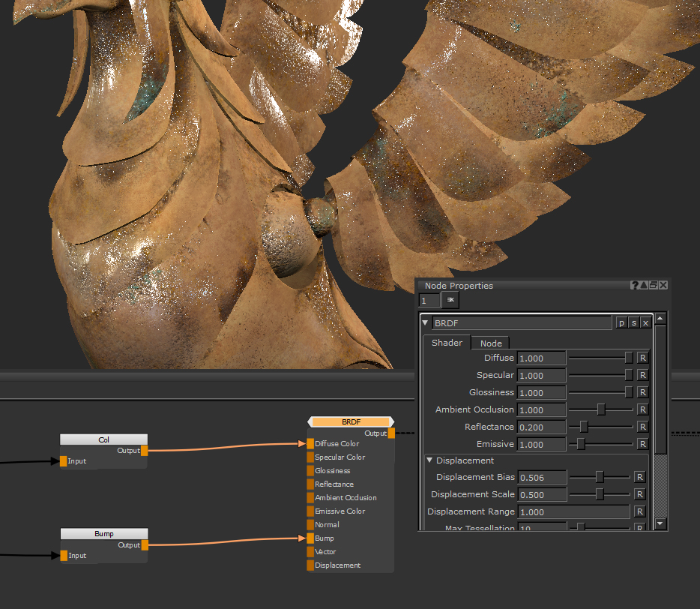Image resolution: width=700 pixels, height=609 pixels.
Task: Click the clear-all icon beside the panel count field
Action: 450,300
